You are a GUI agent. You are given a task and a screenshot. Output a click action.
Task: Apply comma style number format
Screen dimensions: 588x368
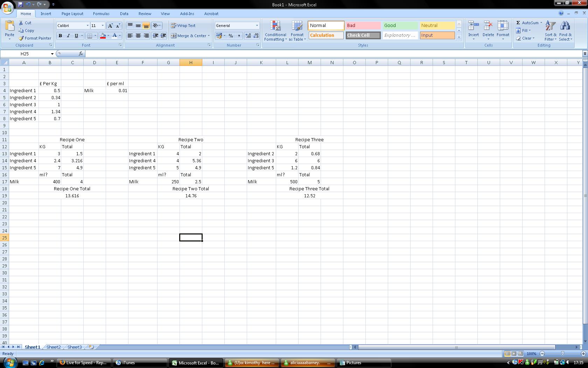(239, 36)
